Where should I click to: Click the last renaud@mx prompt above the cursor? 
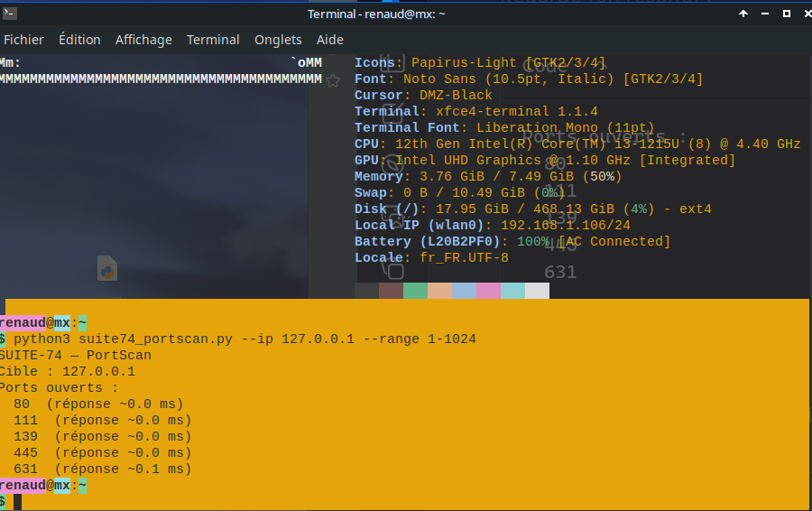point(43,486)
